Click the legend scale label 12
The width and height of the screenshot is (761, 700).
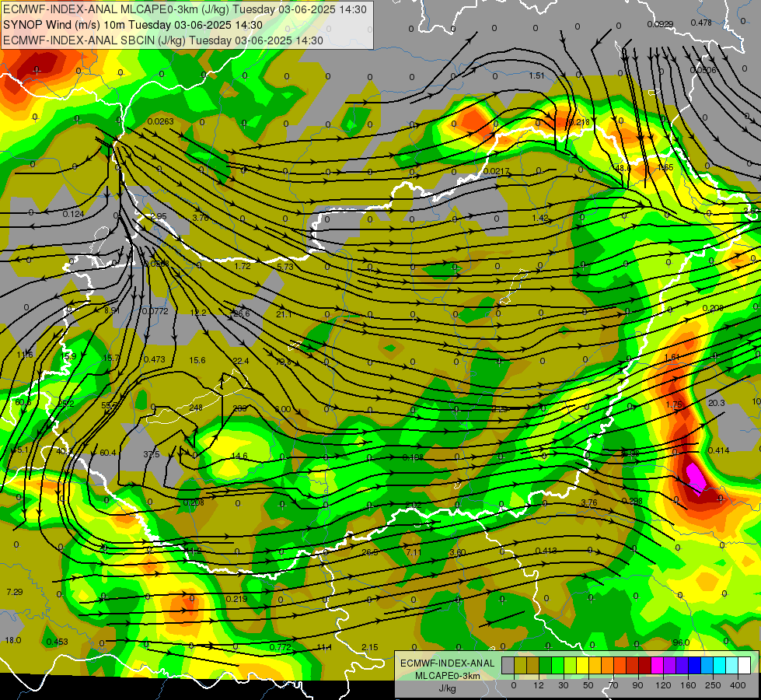[539, 685]
